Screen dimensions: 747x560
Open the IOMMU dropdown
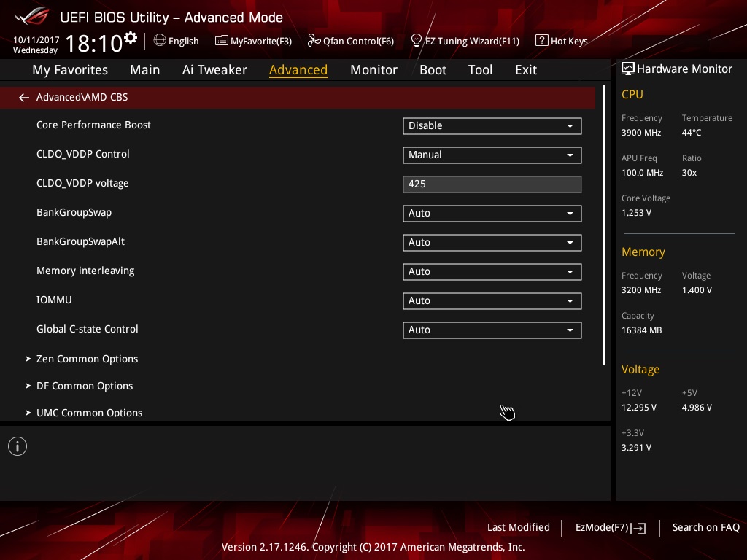coord(492,301)
